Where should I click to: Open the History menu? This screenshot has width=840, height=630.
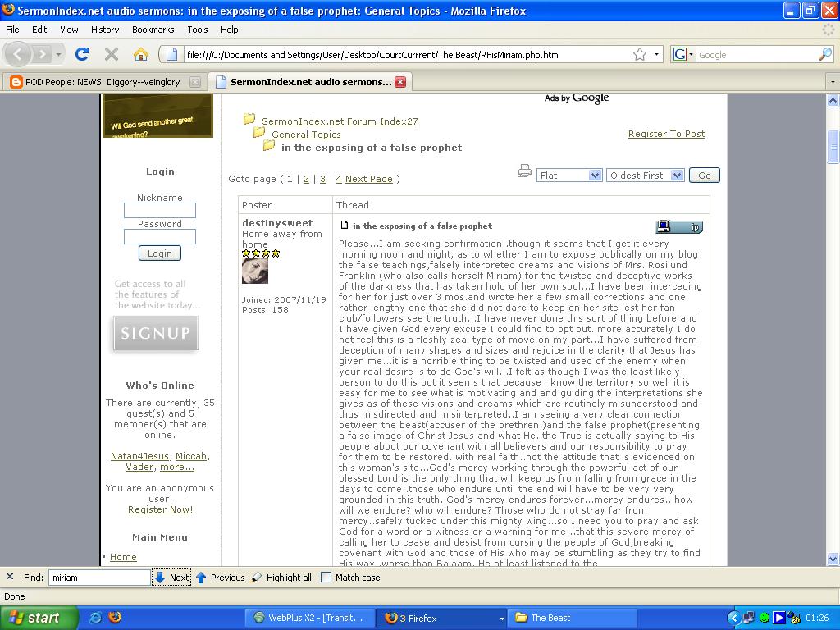tap(105, 30)
